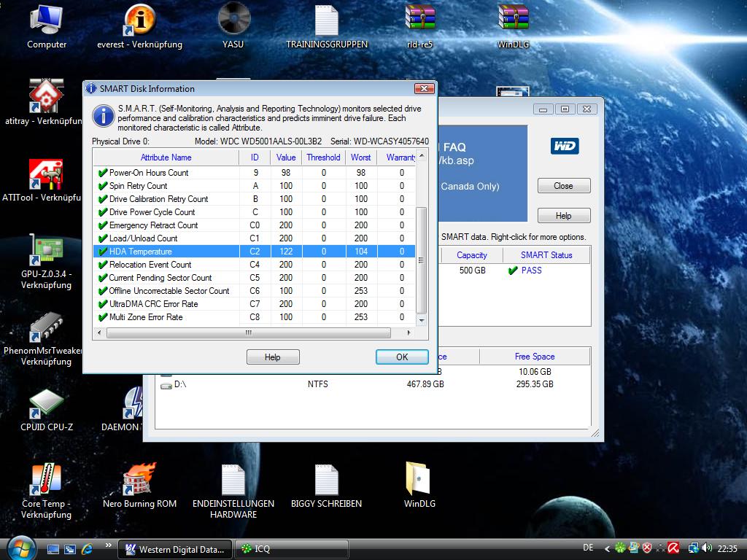
Task: Sort by Value column header
Action: pos(286,157)
